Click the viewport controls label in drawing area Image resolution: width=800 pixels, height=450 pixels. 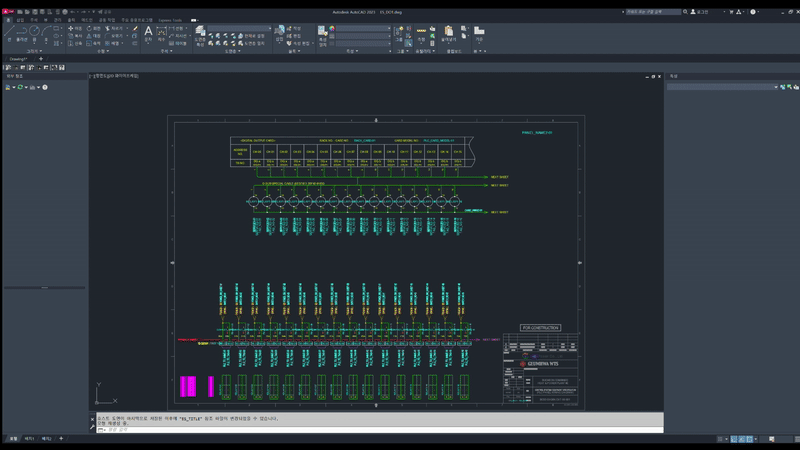coord(114,76)
